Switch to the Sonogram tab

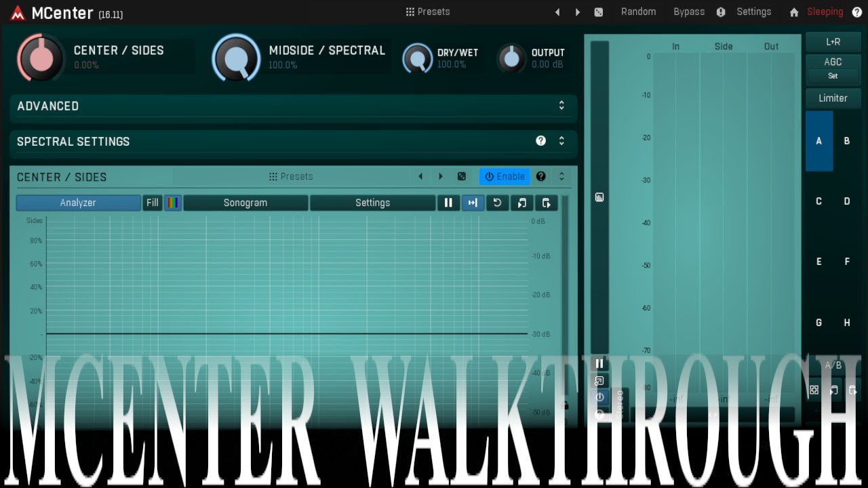(x=245, y=203)
